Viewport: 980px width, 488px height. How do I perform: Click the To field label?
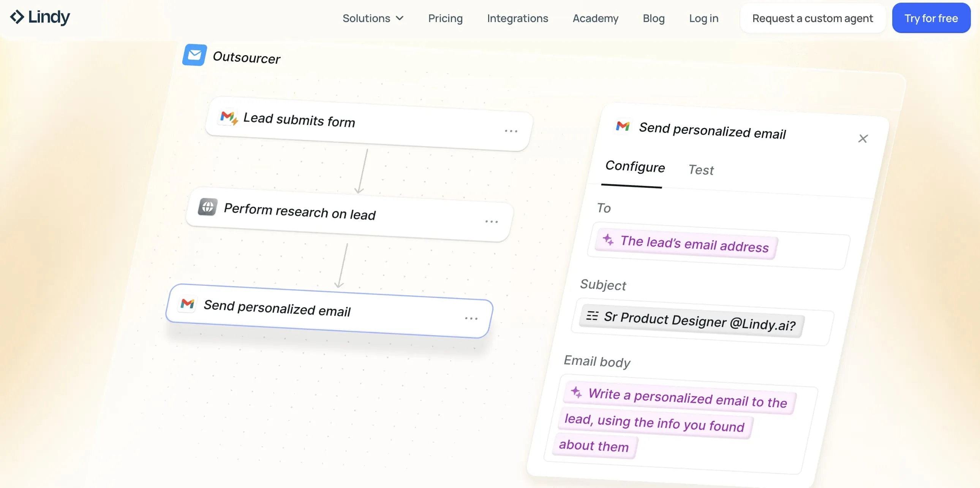tap(604, 208)
